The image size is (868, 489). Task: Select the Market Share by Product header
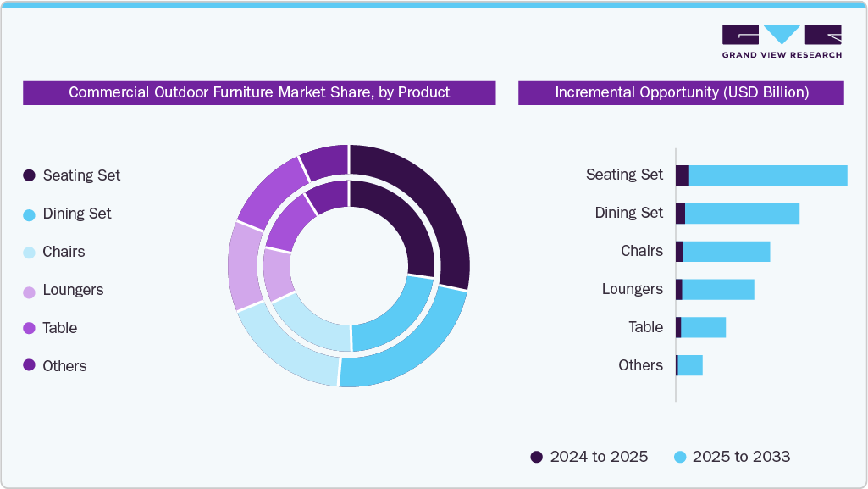coord(259,92)
